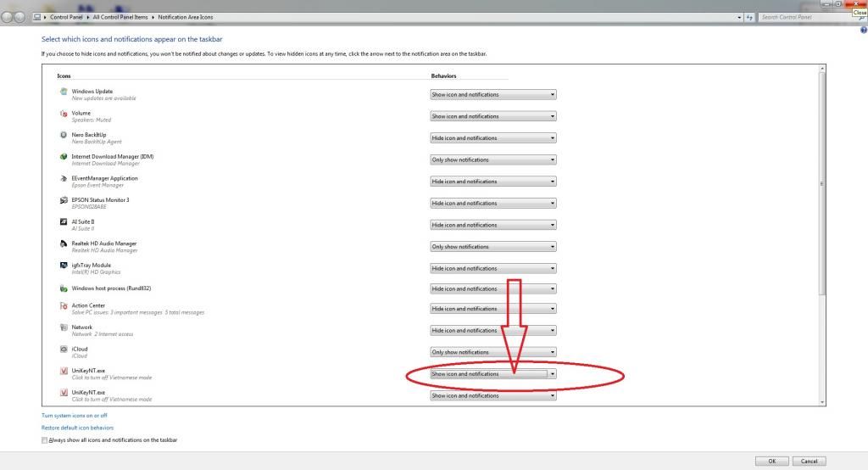Viewport: 868px width, 470px height.
Task: Click the scrollbar up arrow
Action: 821,68
